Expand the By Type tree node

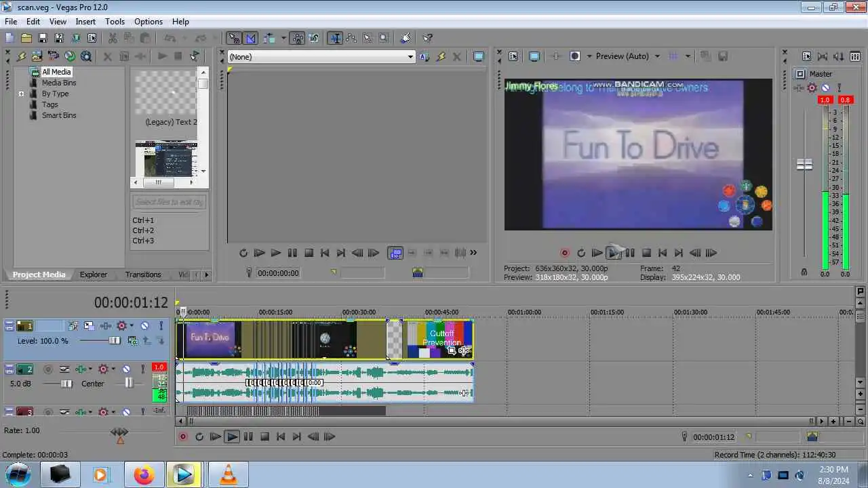[22, 94]
